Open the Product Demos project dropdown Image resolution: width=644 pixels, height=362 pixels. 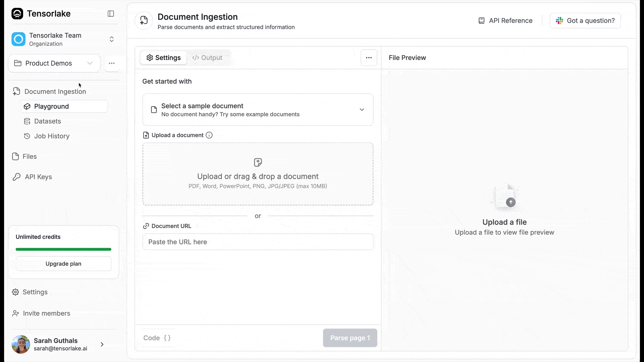(54, 63)
